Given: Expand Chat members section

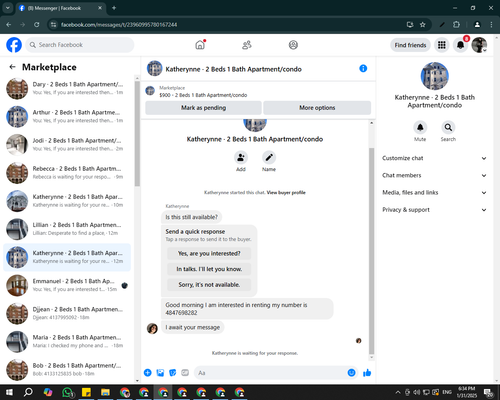Looking at the screenshot, I should (434, 175).
